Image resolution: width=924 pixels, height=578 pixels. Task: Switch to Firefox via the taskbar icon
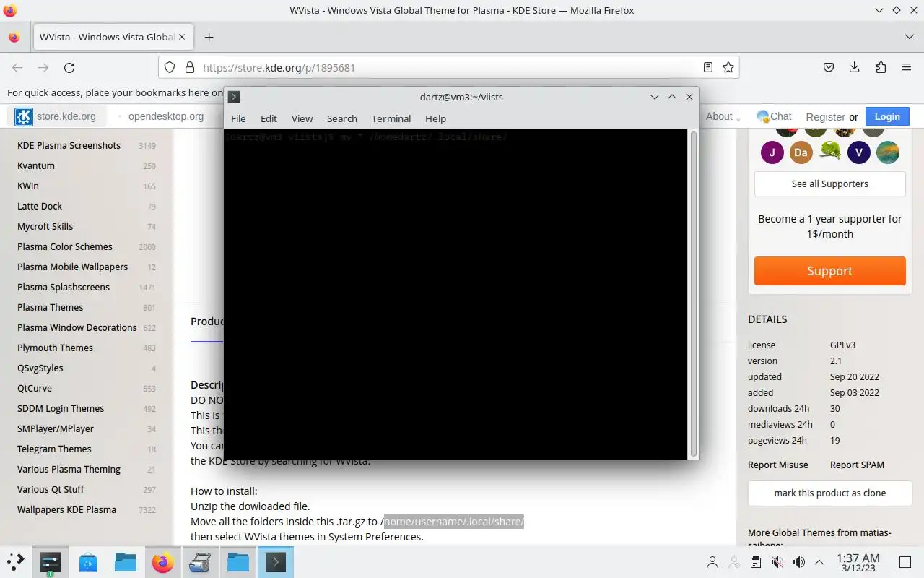[x=163, y=561]
